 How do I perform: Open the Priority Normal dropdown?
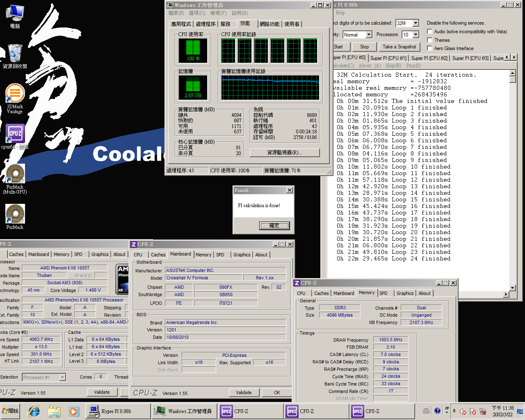[369, 34]
